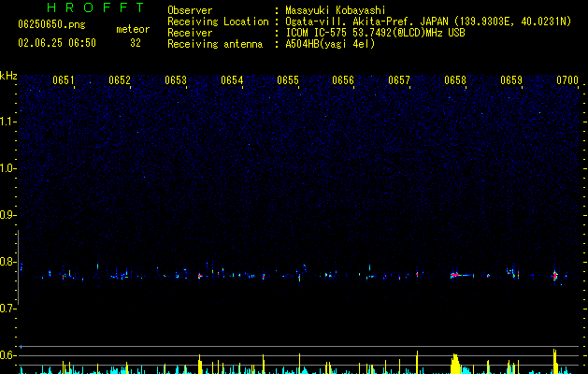Screen dimensions: 588x374
Task: Click the kHz axis unit label
Action: coord(8,76)
